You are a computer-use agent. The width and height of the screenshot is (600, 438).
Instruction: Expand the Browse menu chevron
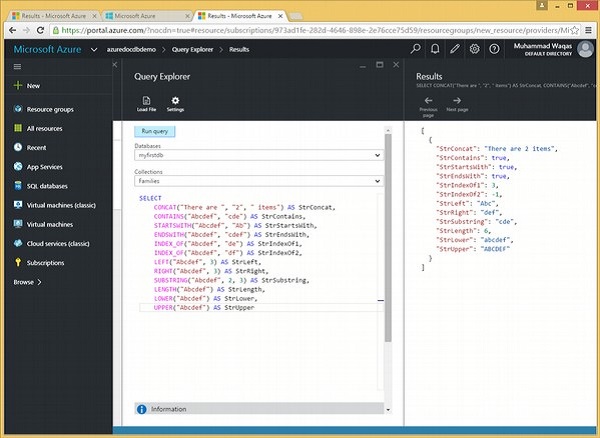pyautogui.click(x=41, y=282)
